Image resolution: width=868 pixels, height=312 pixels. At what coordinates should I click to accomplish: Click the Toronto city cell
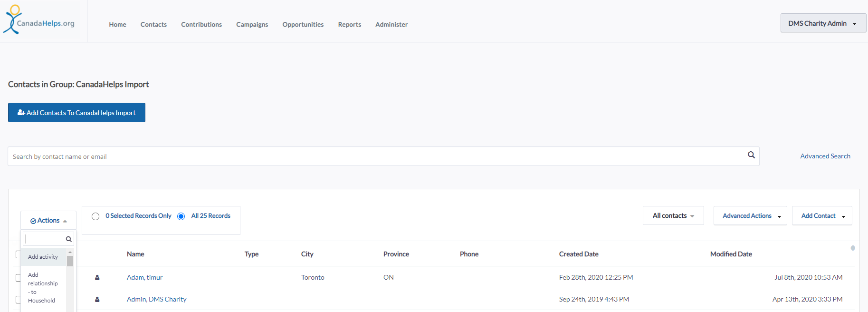click(x=313, y=277)
